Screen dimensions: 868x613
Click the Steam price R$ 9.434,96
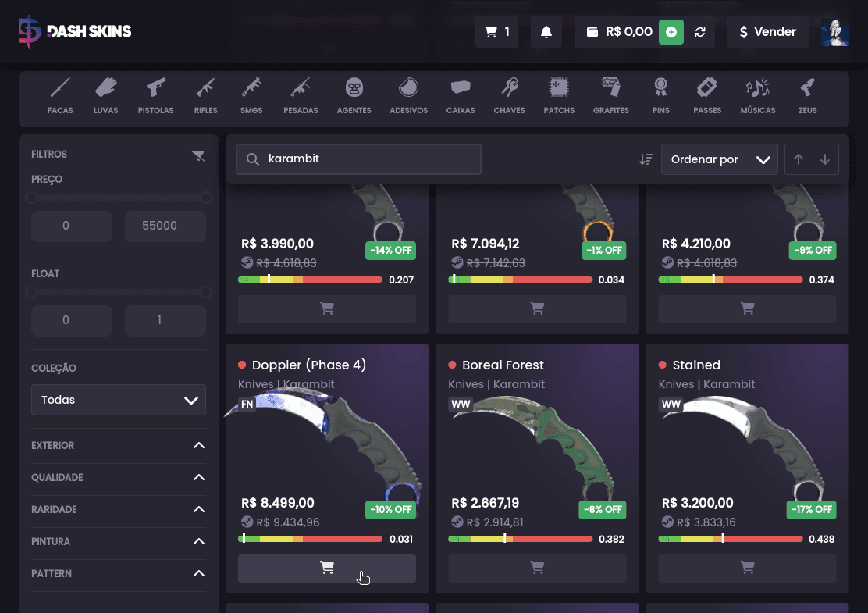point(288,522)
